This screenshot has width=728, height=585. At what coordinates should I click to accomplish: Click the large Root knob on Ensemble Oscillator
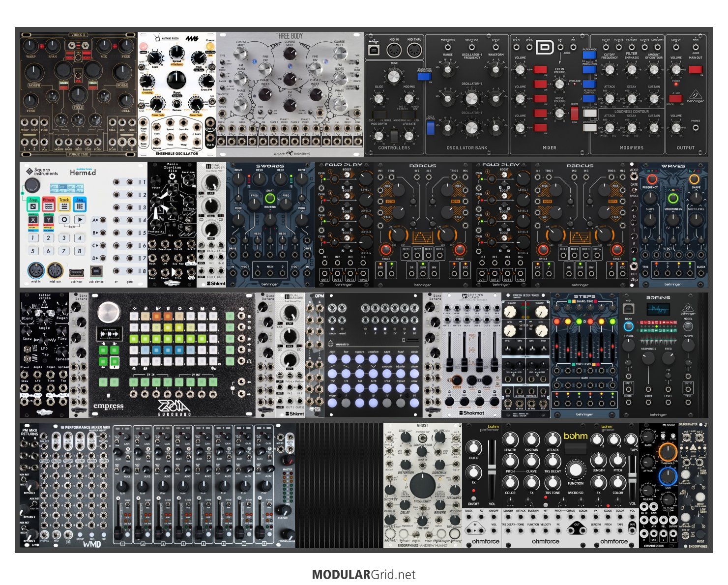coord(176,80)
